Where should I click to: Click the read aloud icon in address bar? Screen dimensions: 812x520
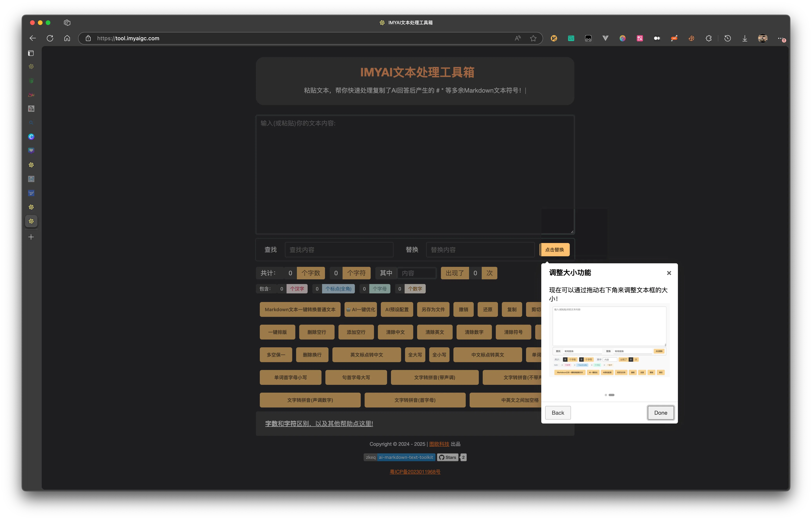(517, 38)
